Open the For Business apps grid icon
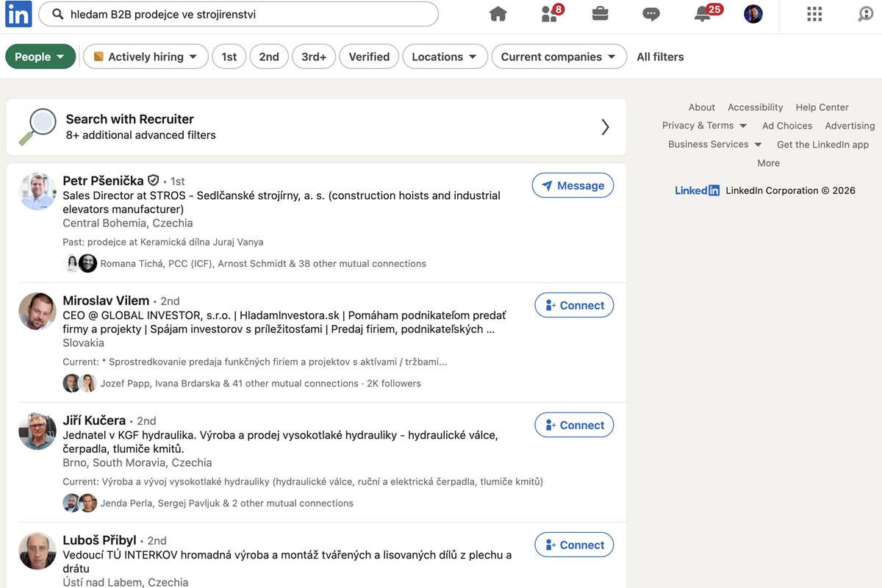Viewport: 882px width, 588px height. [x=814, y=14]
